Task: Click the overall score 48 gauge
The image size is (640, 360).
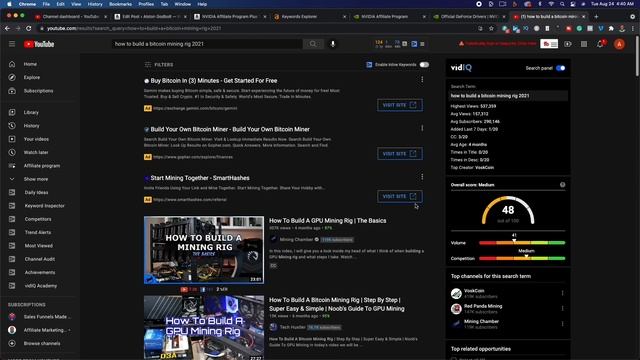Action: pyautogui.click(x=508, y=211)
